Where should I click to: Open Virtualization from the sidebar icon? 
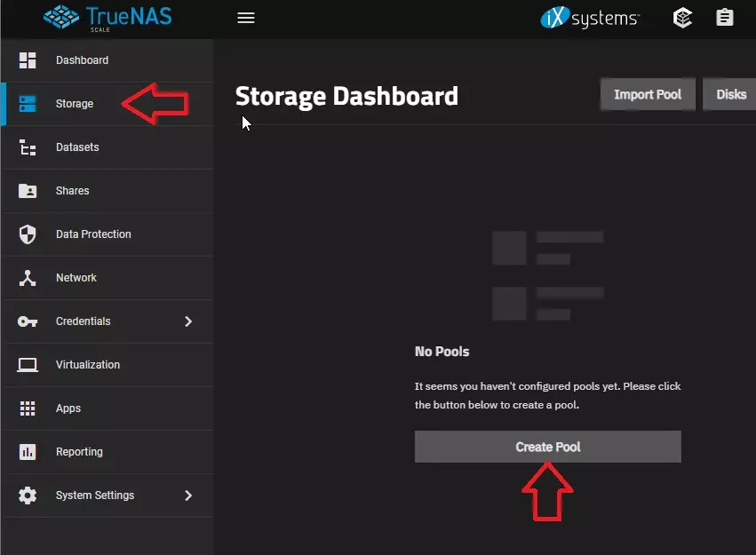(28, 365)
